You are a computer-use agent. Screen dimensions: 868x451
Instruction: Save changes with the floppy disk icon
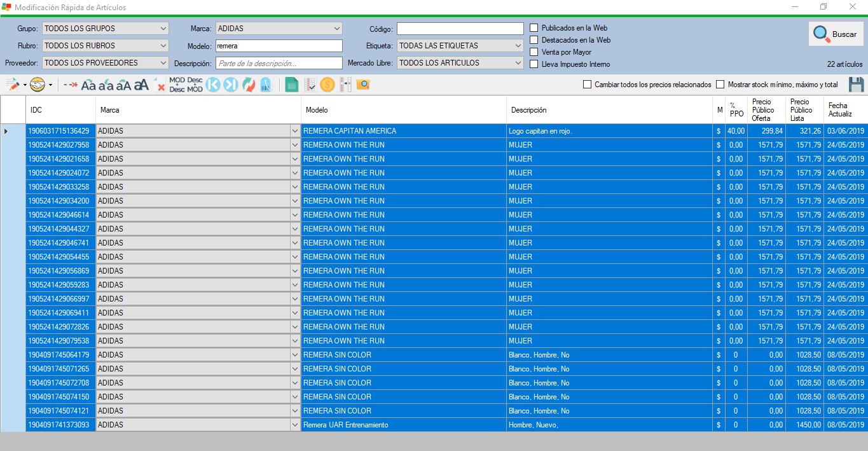(x=856, y=84)
